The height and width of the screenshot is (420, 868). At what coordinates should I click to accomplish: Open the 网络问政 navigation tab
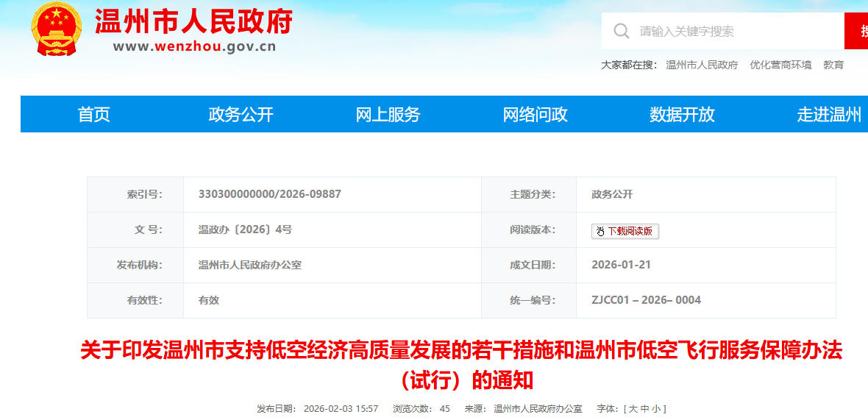pos(535,115)
